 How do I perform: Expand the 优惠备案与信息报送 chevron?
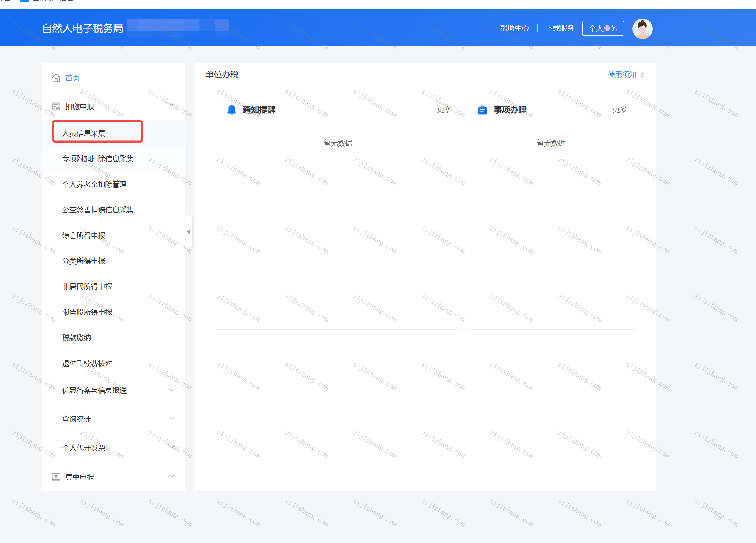(172, 390)
